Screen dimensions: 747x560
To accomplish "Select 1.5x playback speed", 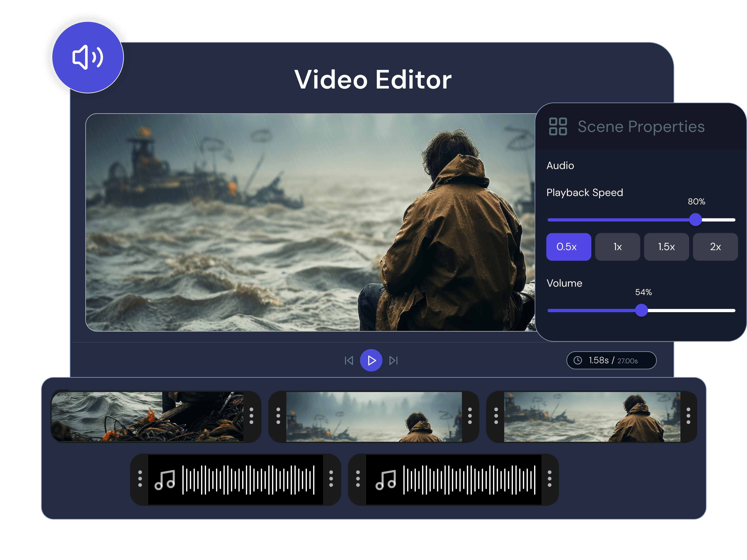I will coord(666,247).
